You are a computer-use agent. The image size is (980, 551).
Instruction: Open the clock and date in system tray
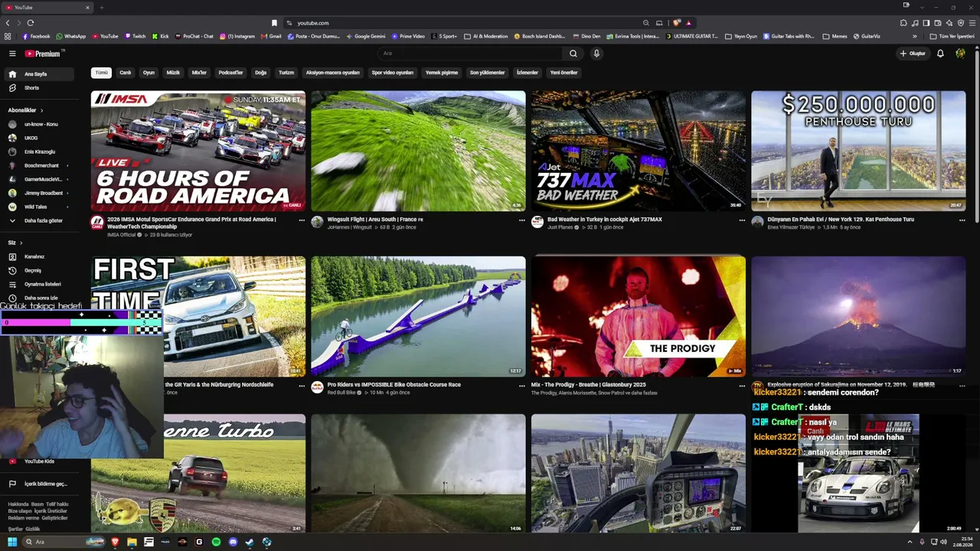[x=962, y=542]
